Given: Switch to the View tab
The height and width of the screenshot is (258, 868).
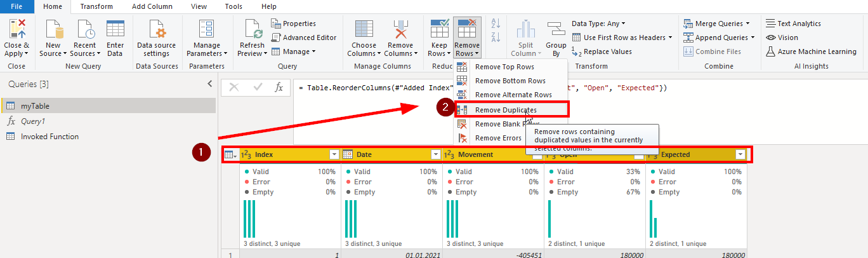Looking at the screenshot, I should click(x=199, y=6).
